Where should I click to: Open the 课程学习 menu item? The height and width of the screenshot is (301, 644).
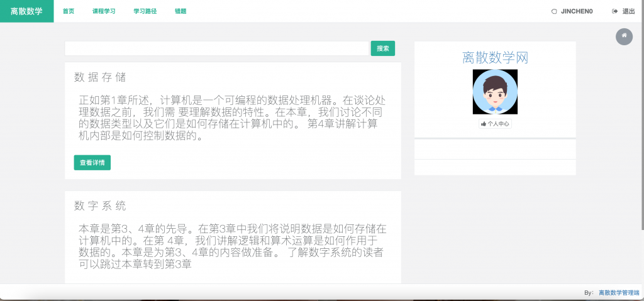tap(104, 11)
